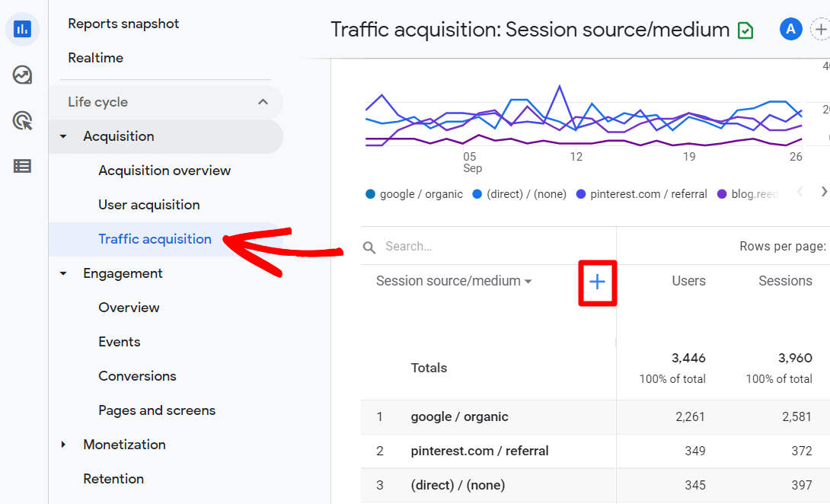The image size is (830, 504).
Task: Select Traffic acquisition in the navigation
Action: coord(155,238)
